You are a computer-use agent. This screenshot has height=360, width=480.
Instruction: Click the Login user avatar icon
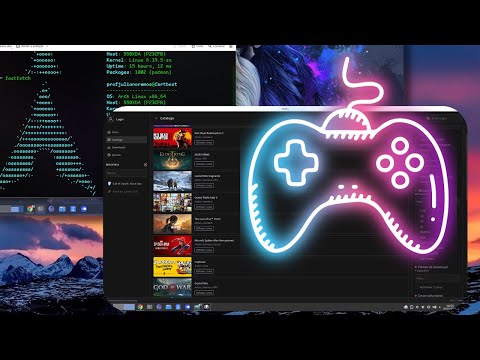click(x=111, y=119)
